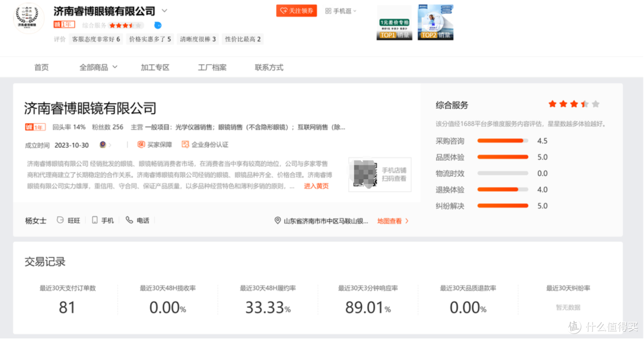Open the TOP1 销量 product thumbnail
Screen dimensions: 644x340
394,22
